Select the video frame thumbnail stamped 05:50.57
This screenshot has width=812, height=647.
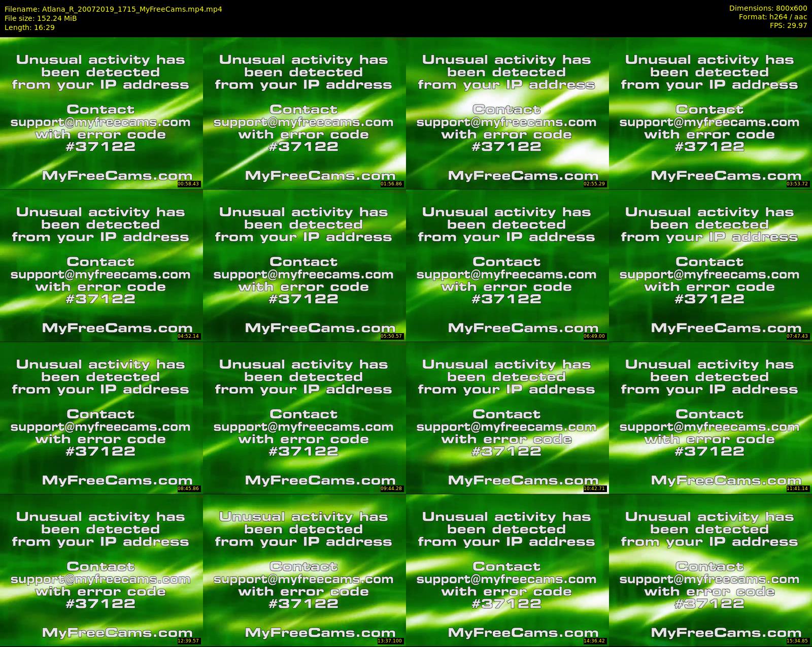304,265
